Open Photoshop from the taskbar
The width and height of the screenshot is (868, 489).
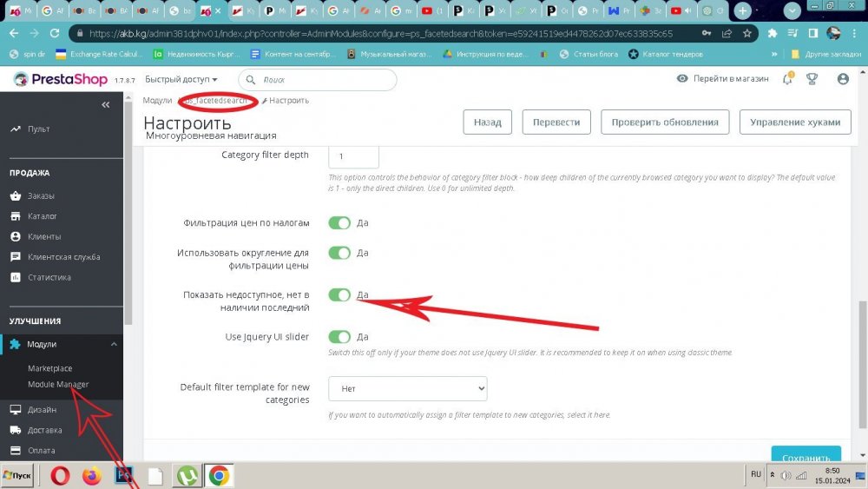(x=124, y=476)
